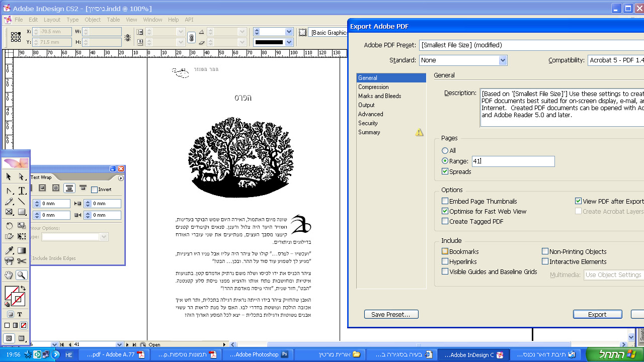Click the reference point locator grid

click(16, 37)
